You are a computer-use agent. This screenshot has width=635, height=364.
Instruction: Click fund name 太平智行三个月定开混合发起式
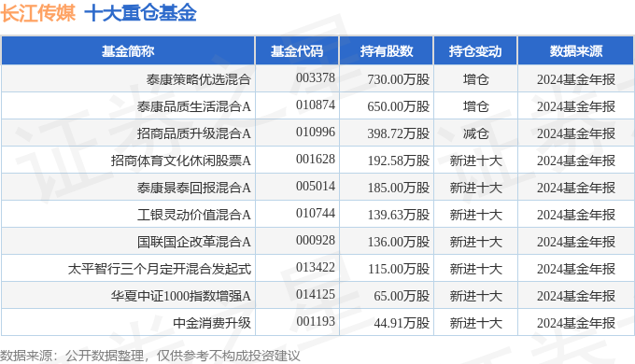coord(160,269)
